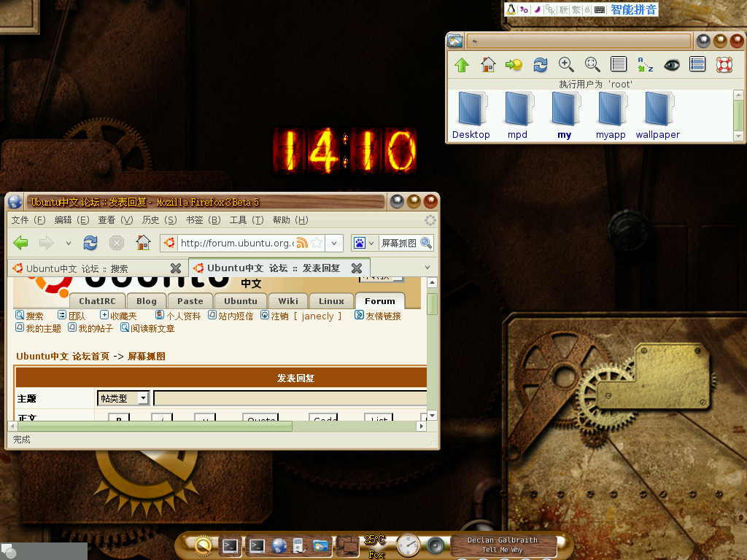747x560 pixels.
Task: Open the list-all-tabs dropdown arrow
Action: pyautogui.click(x=427, y=268)
